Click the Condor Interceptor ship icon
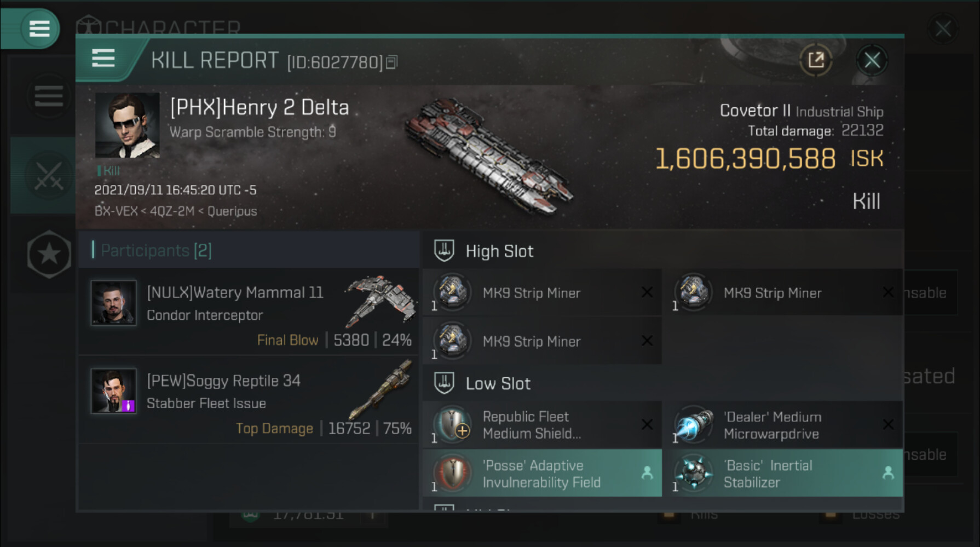980x547 pixels. coord(379,300)
